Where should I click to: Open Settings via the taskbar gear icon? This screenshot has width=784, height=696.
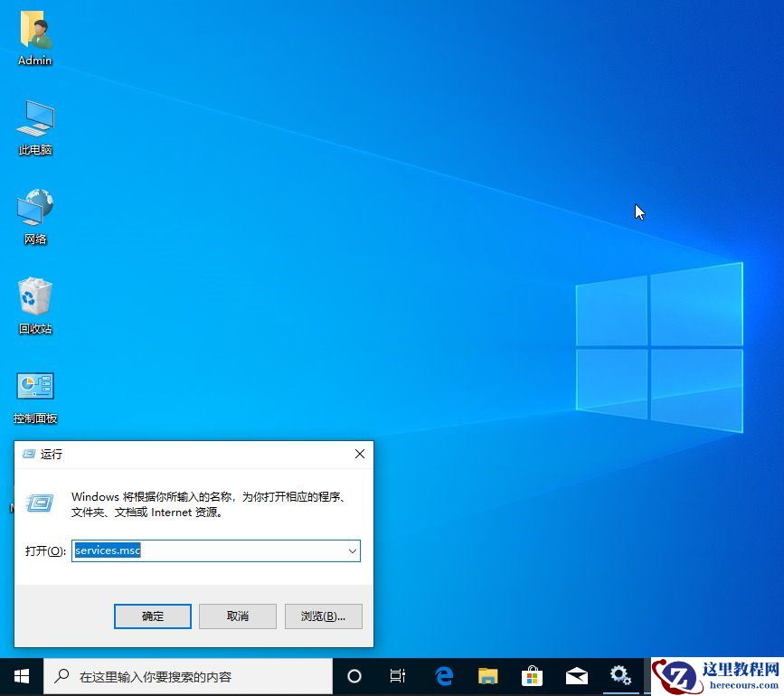click(x=620, y=675)
